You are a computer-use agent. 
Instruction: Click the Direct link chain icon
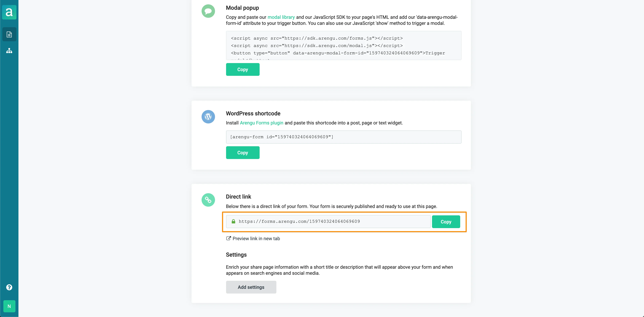pyautogui.click(x=208, y=200)
